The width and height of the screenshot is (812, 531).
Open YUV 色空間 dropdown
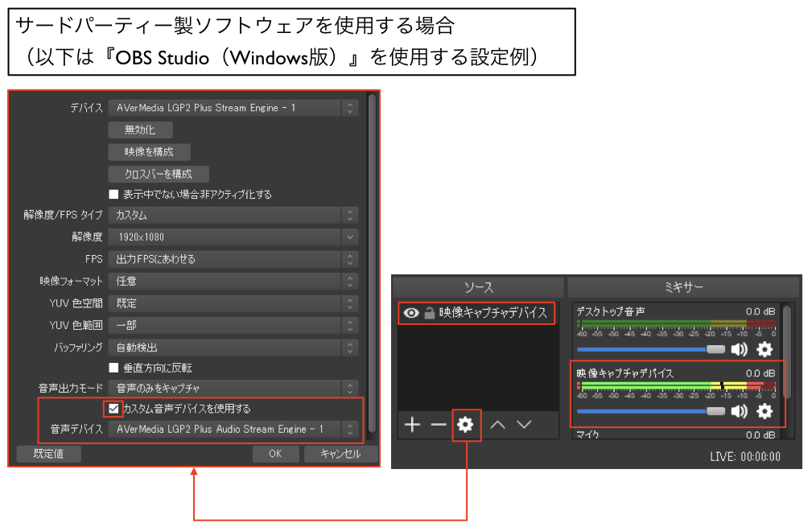(x=233, y=303)
